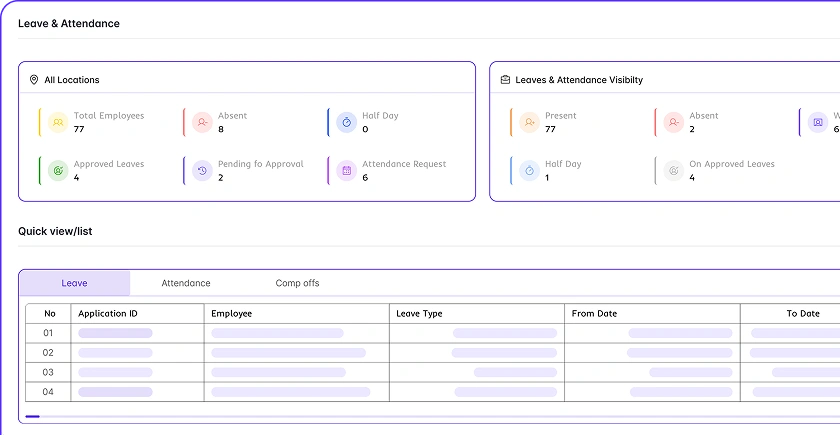840x435 pixels.
Task: Click the From Date placeholder in row 04
Action: (x=681, y=392)
